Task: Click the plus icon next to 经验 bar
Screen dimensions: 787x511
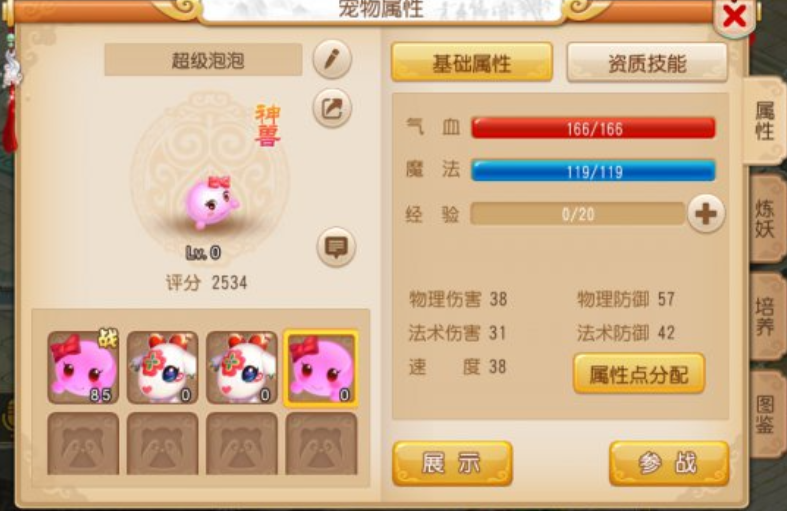Action: (x=706, y=214)
